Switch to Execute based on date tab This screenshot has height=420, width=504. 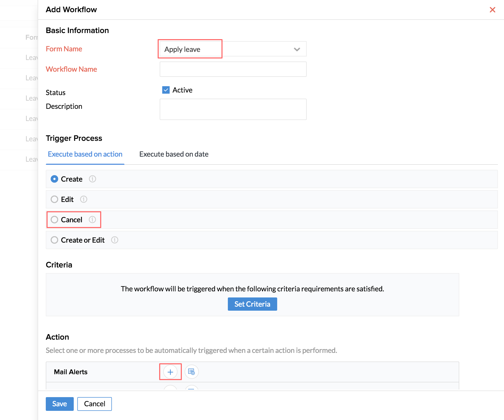(x=174, y=154)
